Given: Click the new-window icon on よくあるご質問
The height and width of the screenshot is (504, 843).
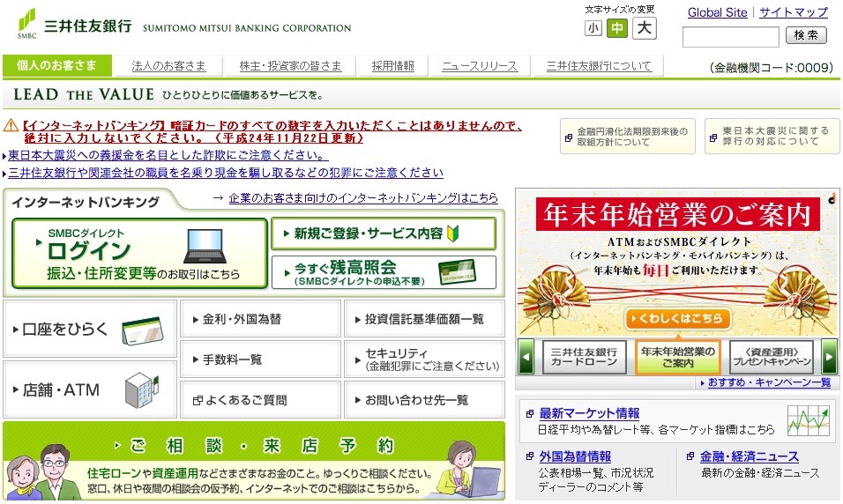Looking at the screenshot, I should pyautogui.click(x=198, y=400).
